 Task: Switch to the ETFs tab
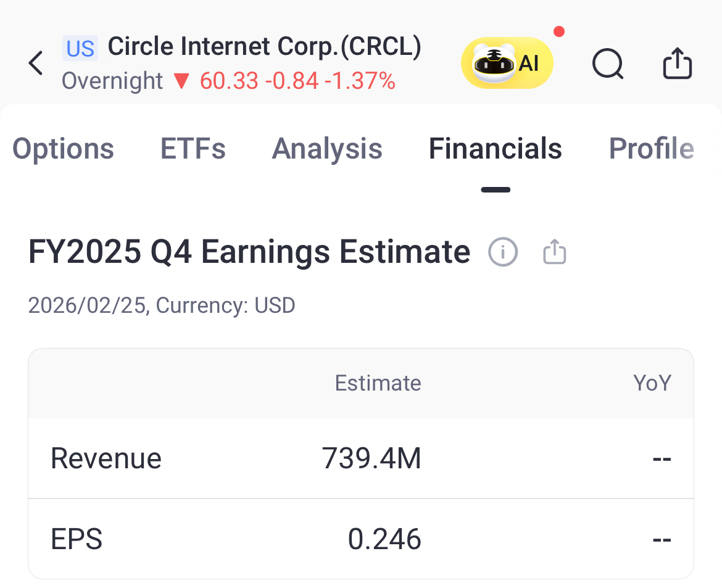coord(193,149)
